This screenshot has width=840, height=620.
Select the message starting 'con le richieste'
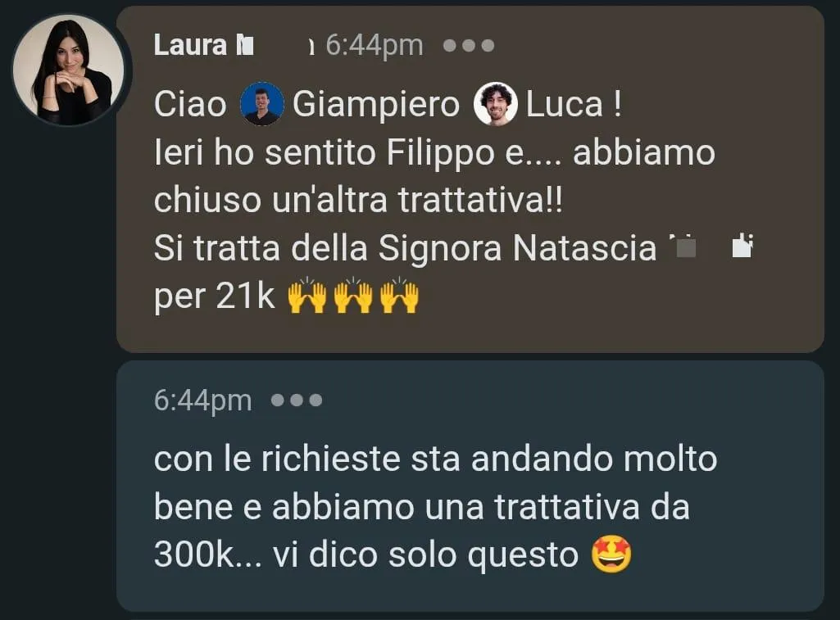coord(470,486)
